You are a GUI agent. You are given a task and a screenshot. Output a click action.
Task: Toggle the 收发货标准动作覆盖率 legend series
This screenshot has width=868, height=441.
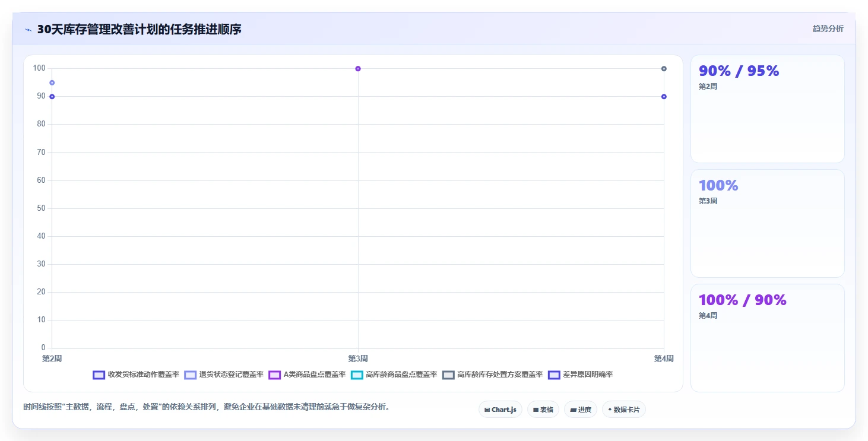pyautogui.click(x=136, y=375)
